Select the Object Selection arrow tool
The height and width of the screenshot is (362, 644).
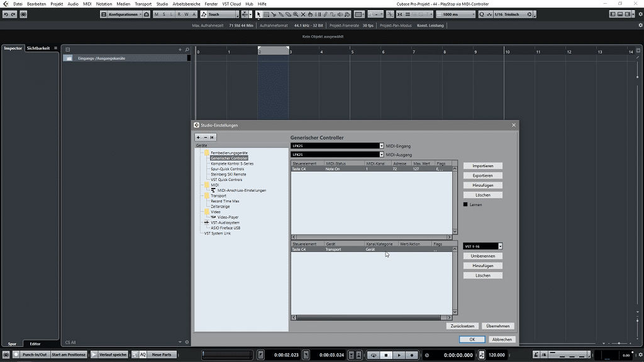coord(258,14)
